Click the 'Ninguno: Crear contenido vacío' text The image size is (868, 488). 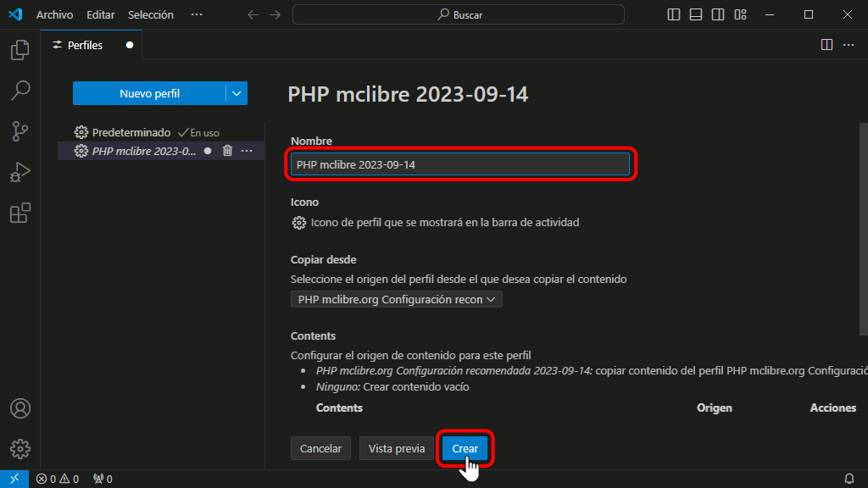(x=392, y=386)
